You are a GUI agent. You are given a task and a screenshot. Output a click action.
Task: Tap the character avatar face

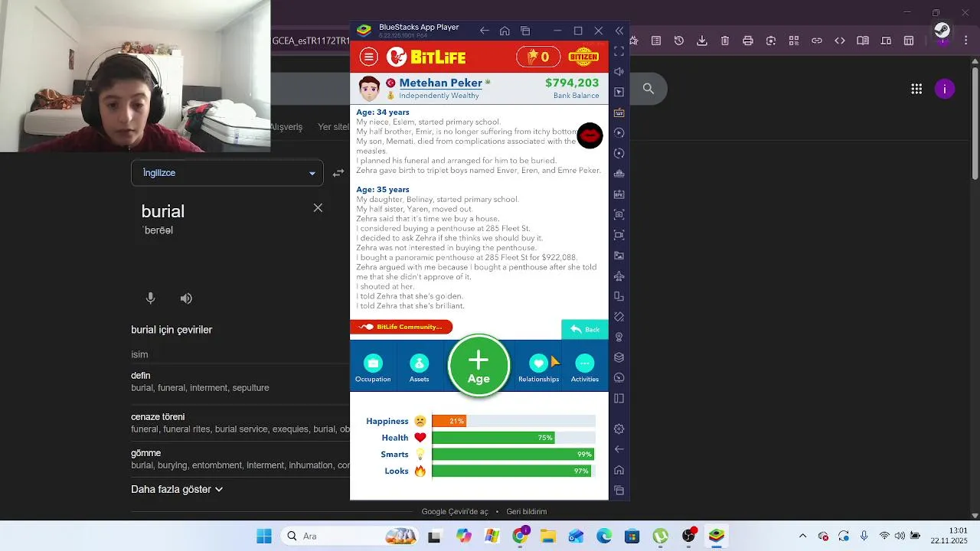click(369, 88)
